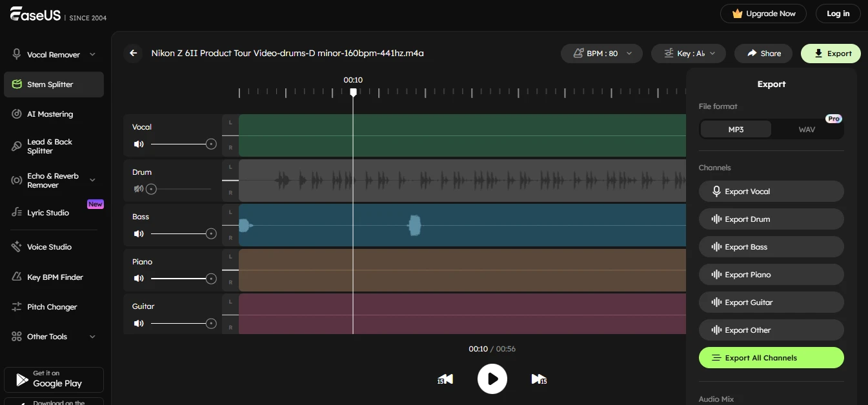Adjust the Piano volume slider
This screenshot has width=868, height=405.
184,279
